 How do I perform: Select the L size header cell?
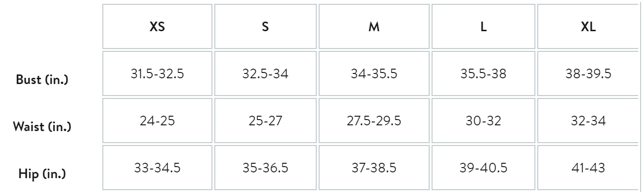click(483, 27)
